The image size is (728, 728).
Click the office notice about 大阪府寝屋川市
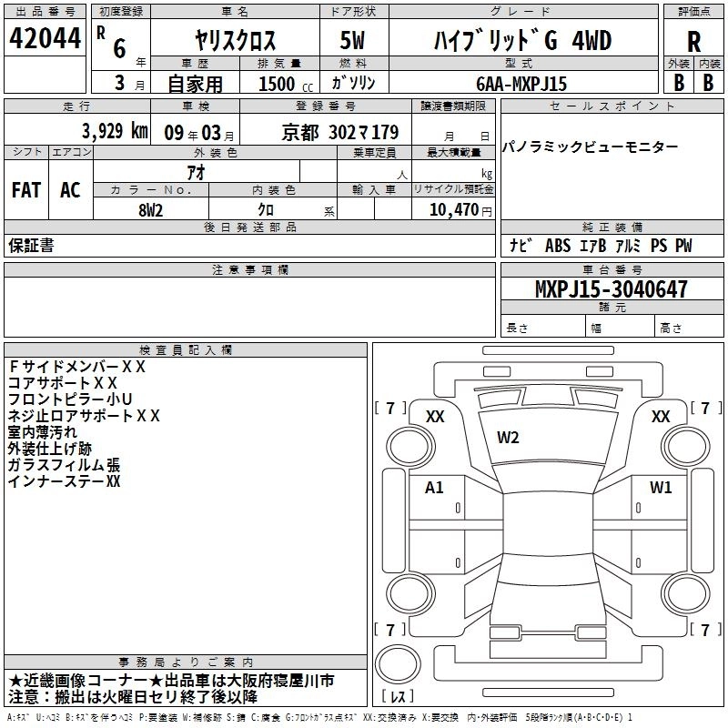[171, 681]
